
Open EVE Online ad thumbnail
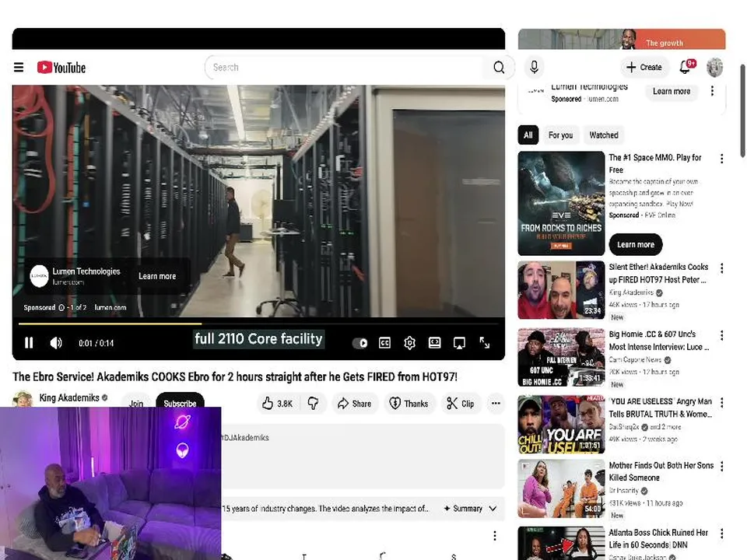click(561, 203)
